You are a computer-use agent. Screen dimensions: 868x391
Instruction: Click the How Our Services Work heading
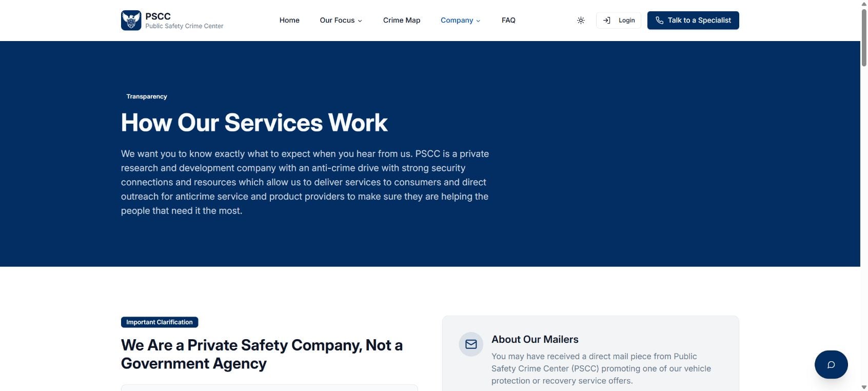[x=254, y=123]
